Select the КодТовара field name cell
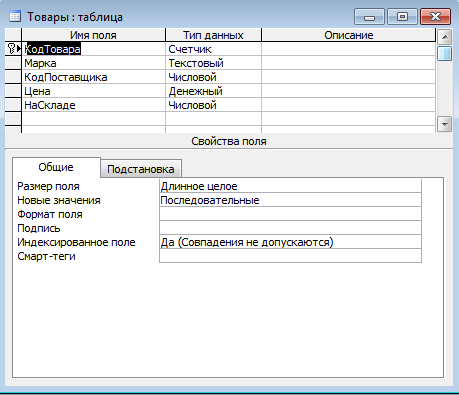Image resolution: width=459 pixels, height=395 pixels. pos(93,49)
